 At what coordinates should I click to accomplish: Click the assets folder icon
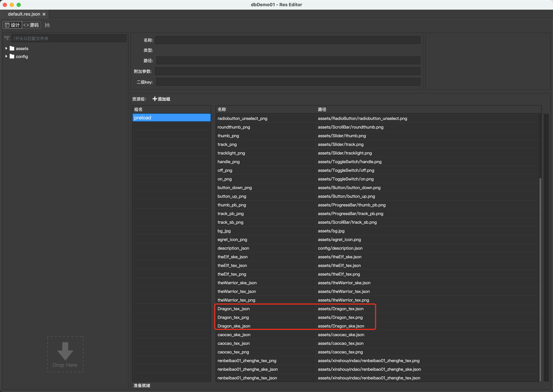12,48
